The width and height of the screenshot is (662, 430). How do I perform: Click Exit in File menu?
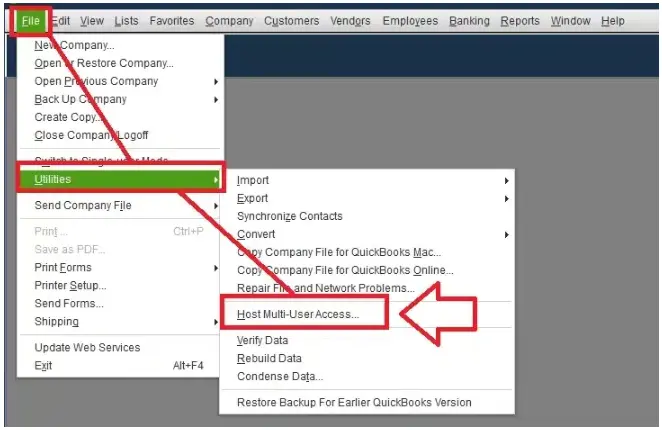pyautogui.click(x=120, y=365)
